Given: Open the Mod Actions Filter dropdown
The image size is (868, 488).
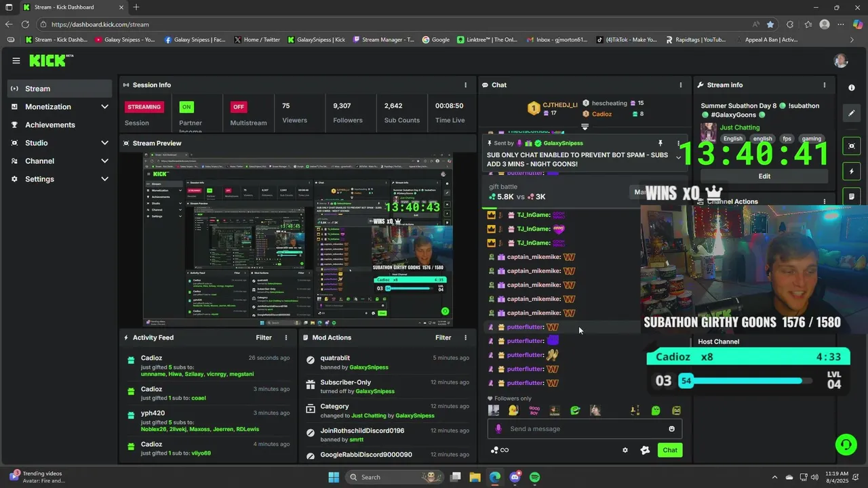Looking at the screenshot, I should [443, 338].
